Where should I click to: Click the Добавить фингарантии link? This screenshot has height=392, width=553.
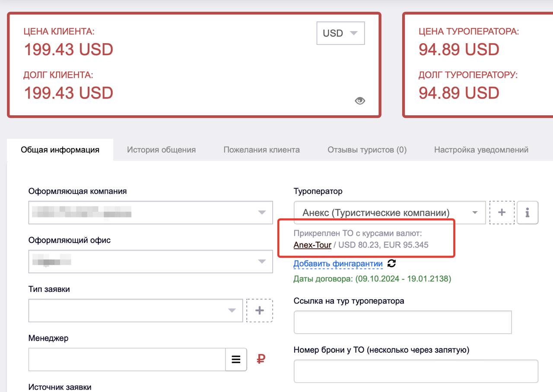[338, 264]
